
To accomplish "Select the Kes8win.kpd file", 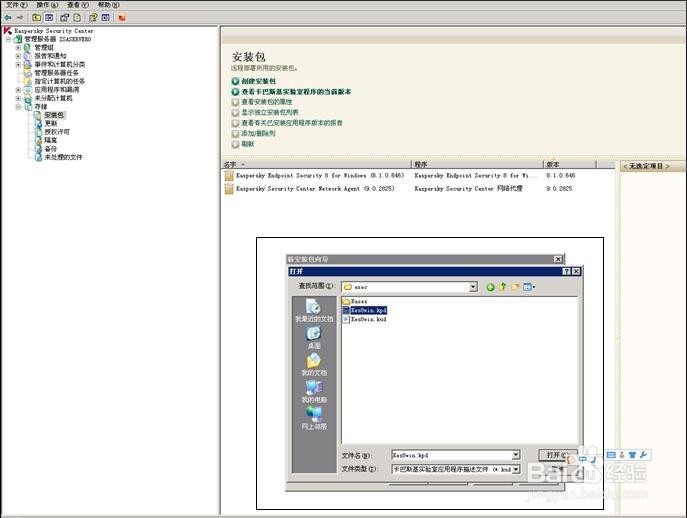I will (365, 310).
